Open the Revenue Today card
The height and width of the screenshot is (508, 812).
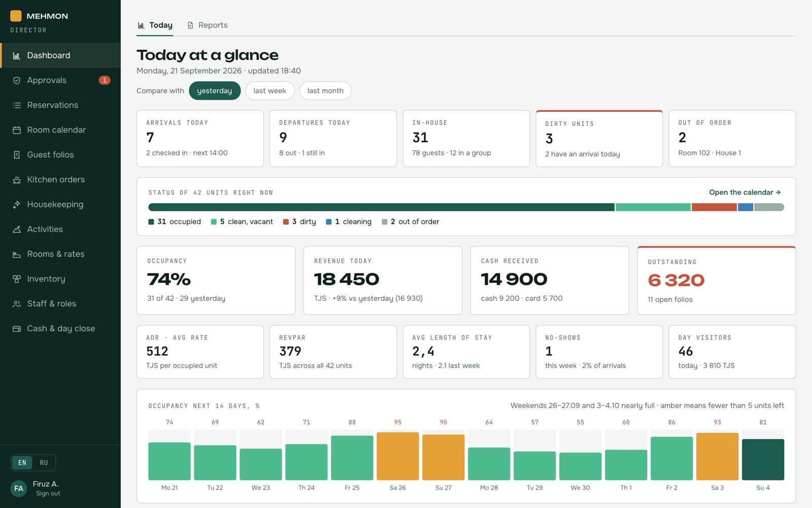[x=383, y=280]
